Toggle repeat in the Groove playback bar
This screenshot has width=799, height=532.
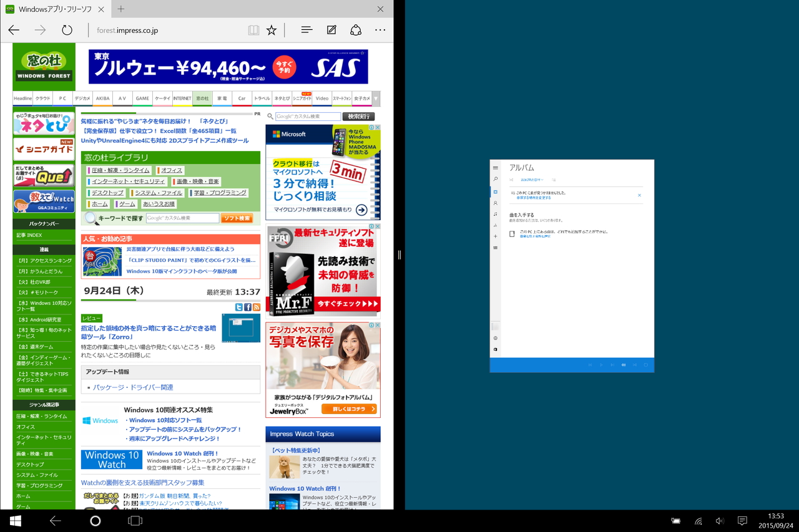[x=646, y=365]
